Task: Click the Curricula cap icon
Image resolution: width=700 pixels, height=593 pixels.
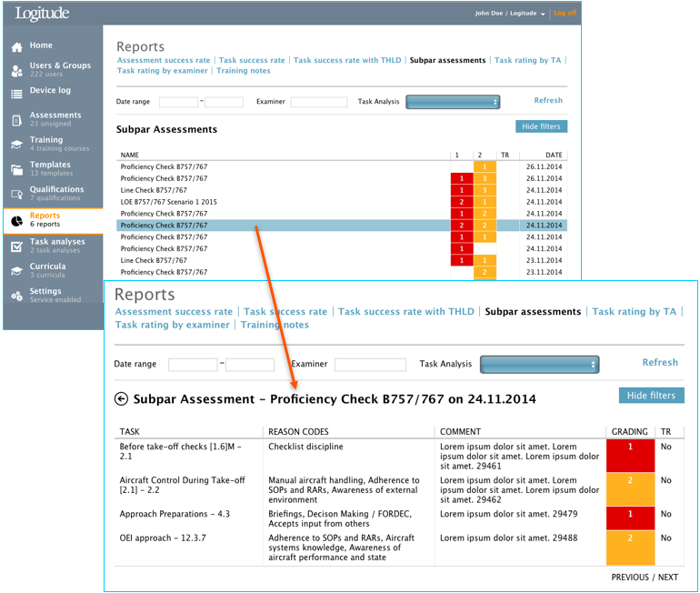Action: [16, 271]
